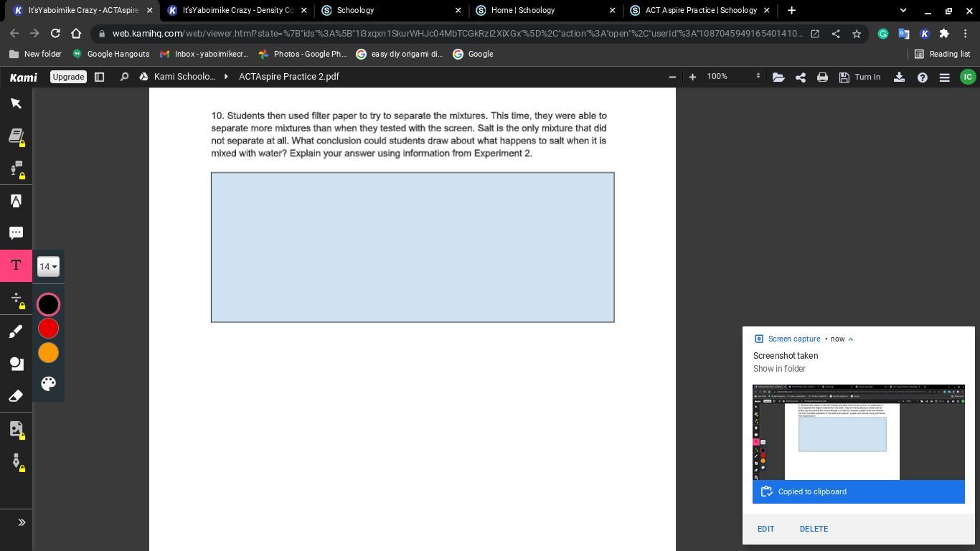The image size is (980, 551).
Task: Select the Shapes tool
Action: click(x=17, y=363)
